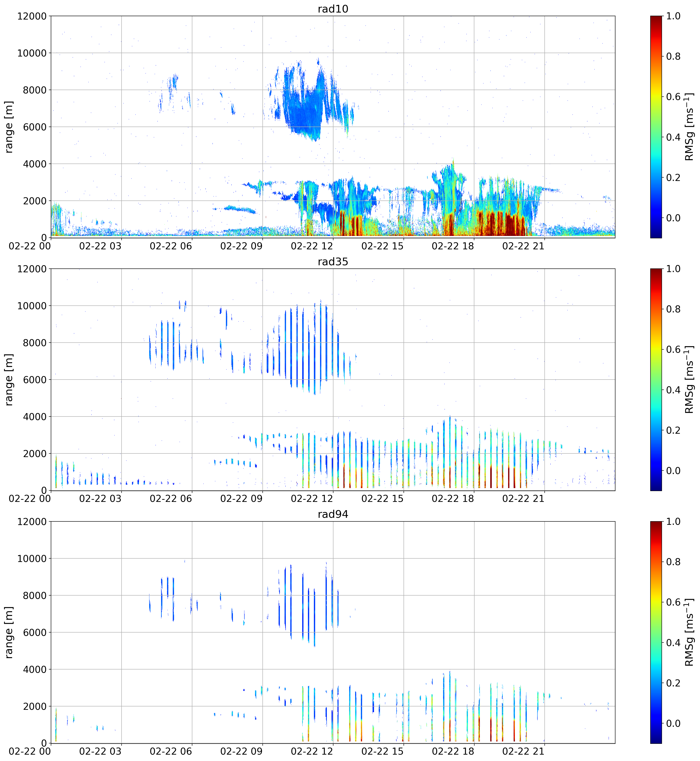Screen dimensions: 700x761
Task: Select the rad94 panel's RMSg colorbar
Action: (656, 632)
